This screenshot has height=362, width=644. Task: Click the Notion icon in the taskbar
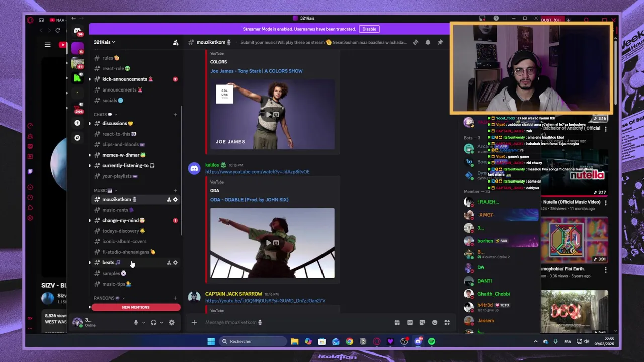pos(363,341)
